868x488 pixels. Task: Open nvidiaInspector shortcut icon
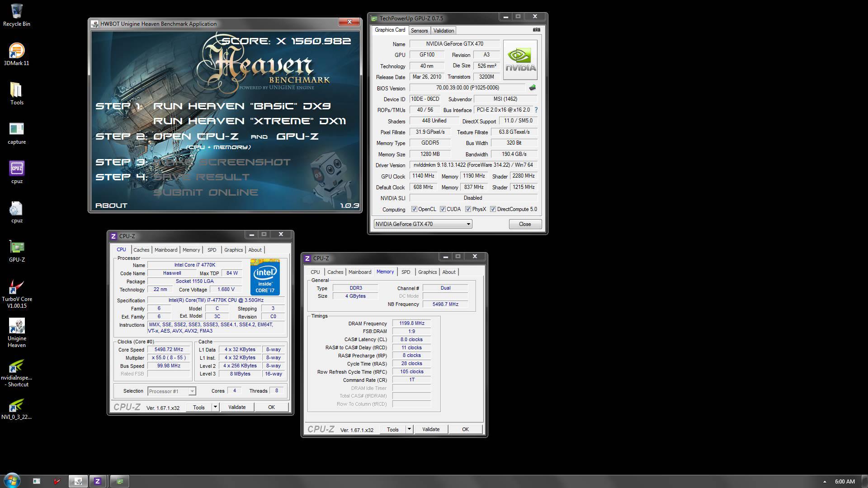pos(17,372)
